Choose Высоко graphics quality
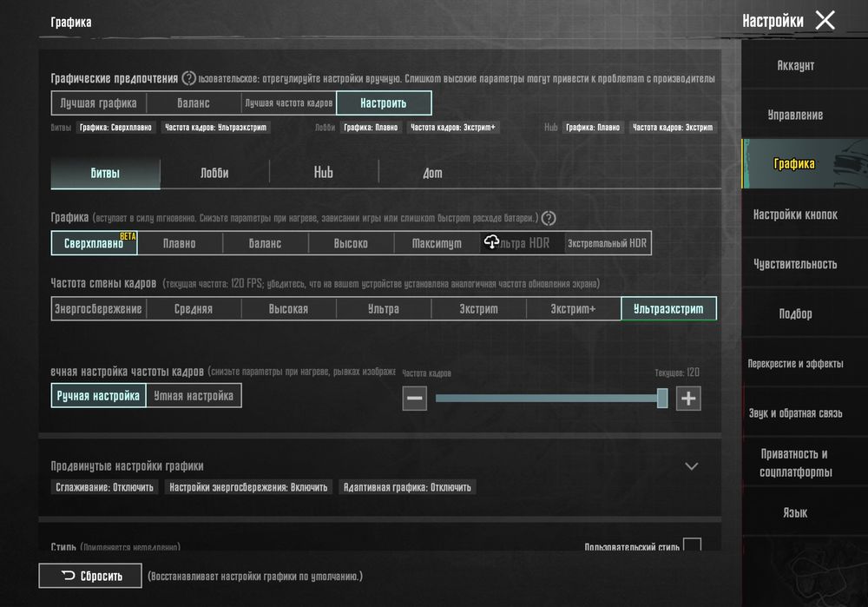868x607 pixels. 351,243
